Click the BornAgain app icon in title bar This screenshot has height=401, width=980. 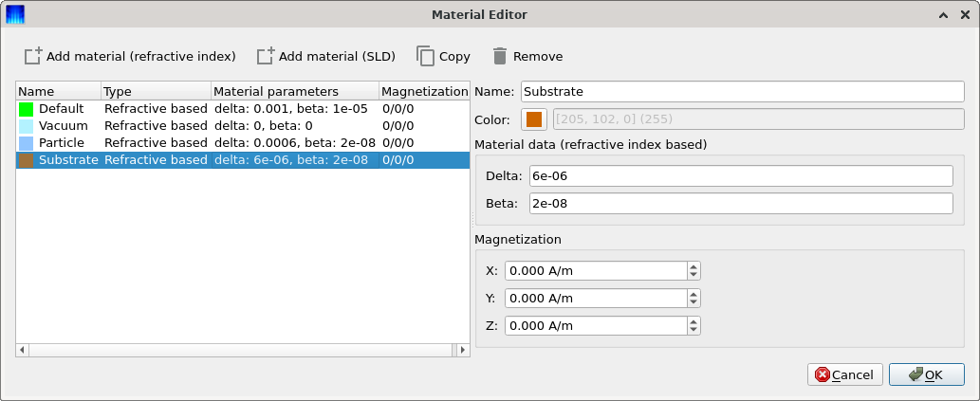pyautogui.click(x=15, y=13)
